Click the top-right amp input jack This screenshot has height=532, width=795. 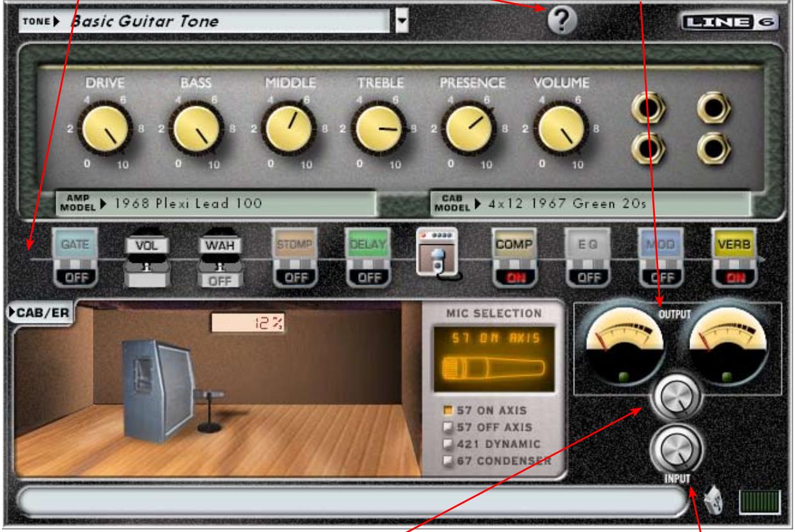tap(714, 109)
